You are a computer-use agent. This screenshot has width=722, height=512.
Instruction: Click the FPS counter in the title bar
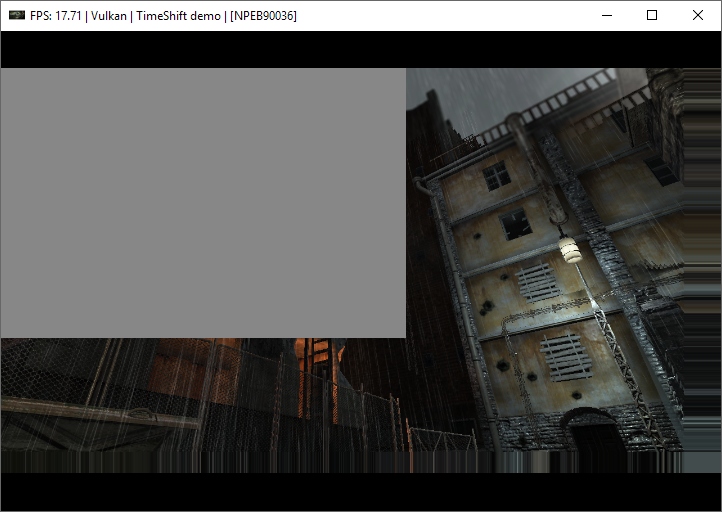tap(59, 16)
